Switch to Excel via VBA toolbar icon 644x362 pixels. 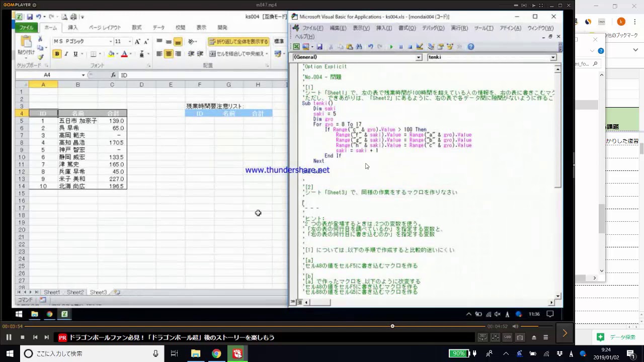(297, 47)
